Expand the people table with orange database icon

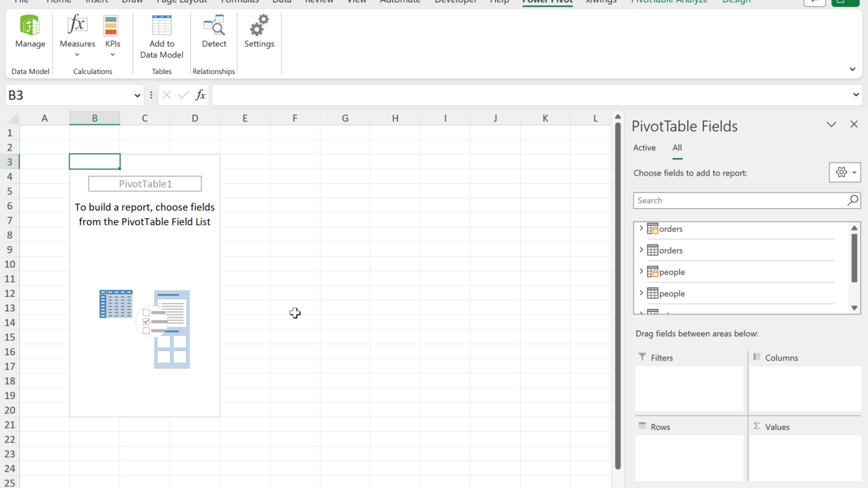[642, 272]
